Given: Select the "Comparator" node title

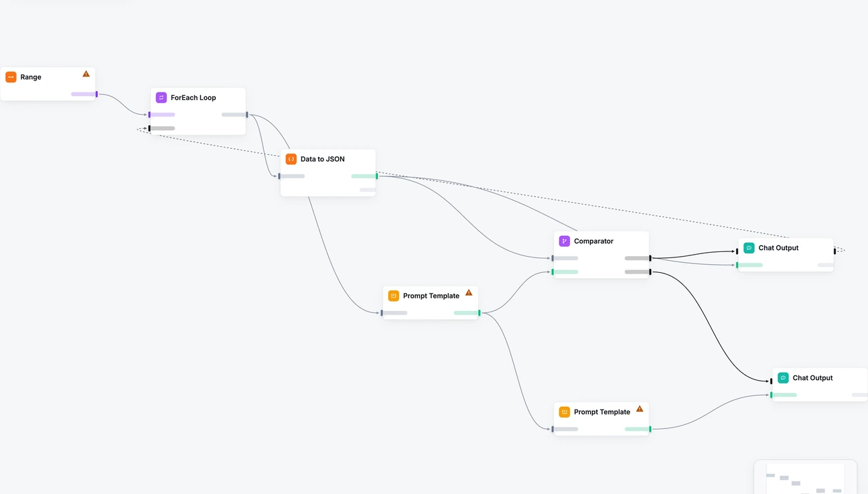Looking at the screenshot, I should [593, 241].
